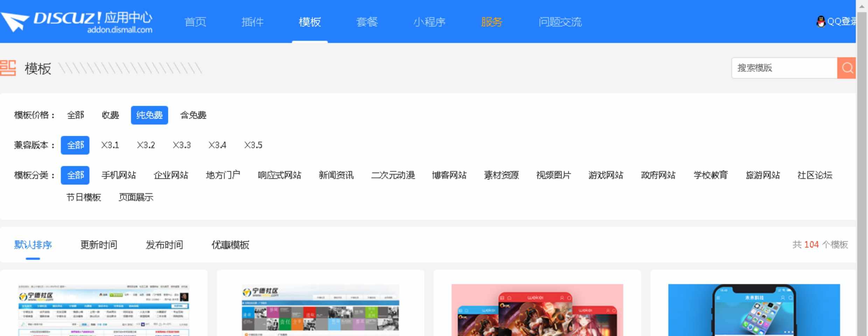868x336 pixels.
Task: Choose the 素材资源 category
Action: 501,175
